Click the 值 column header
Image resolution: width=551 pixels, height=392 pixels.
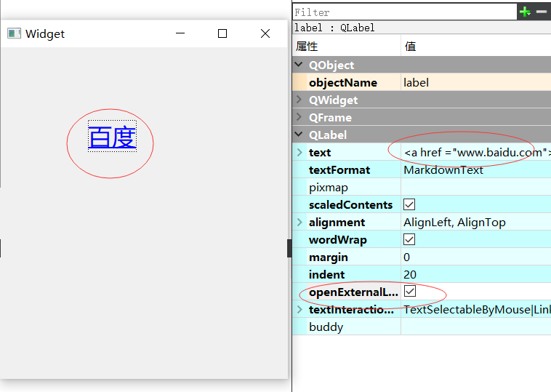[411, 46]
